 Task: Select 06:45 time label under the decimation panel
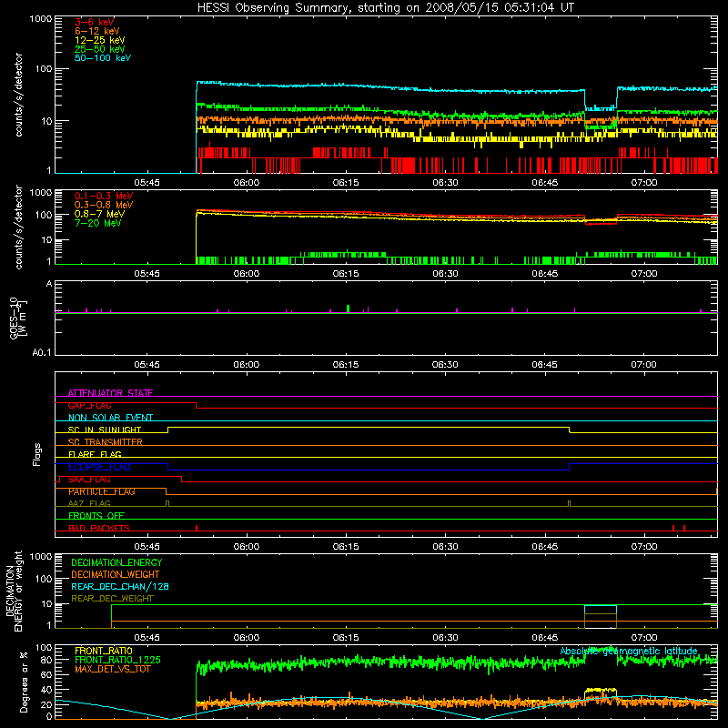544,638
